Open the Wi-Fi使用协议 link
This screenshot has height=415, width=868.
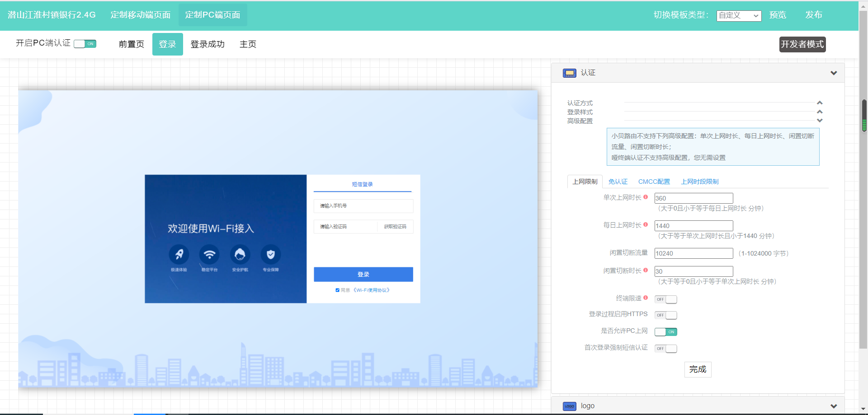[x=371, y=290]
